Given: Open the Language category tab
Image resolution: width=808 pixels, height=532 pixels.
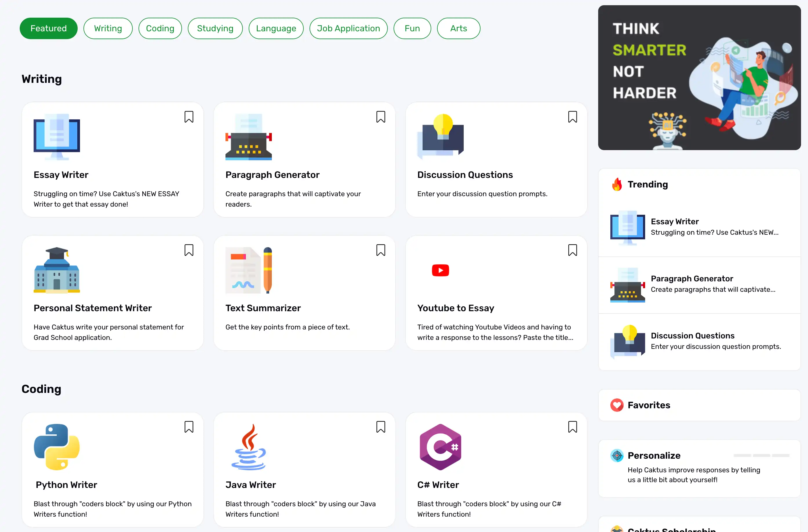Looking at the screenshot, I should [276, 28].
